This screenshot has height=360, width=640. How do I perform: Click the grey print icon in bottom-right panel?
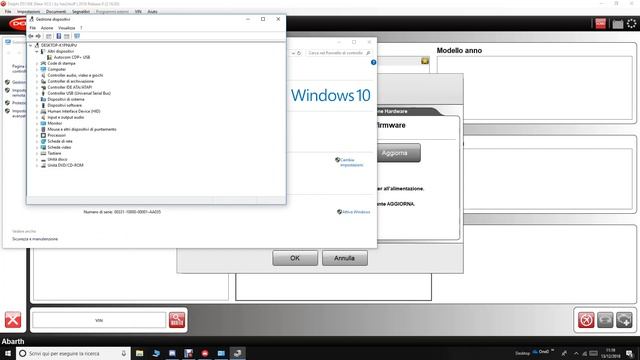tap(605, 320)
